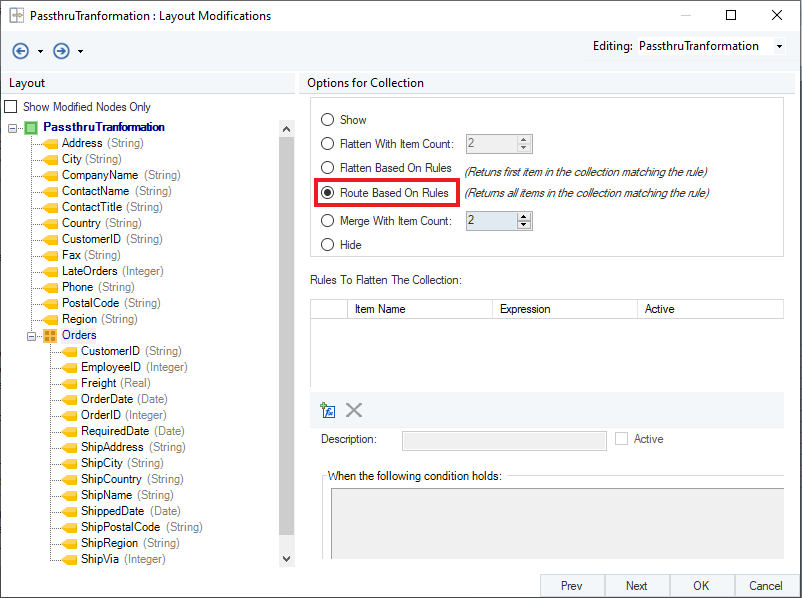Image resolution: width=802 pixels, height=598 pixels.
Task: Choose Merge With Item Count option
Action: 327,220
